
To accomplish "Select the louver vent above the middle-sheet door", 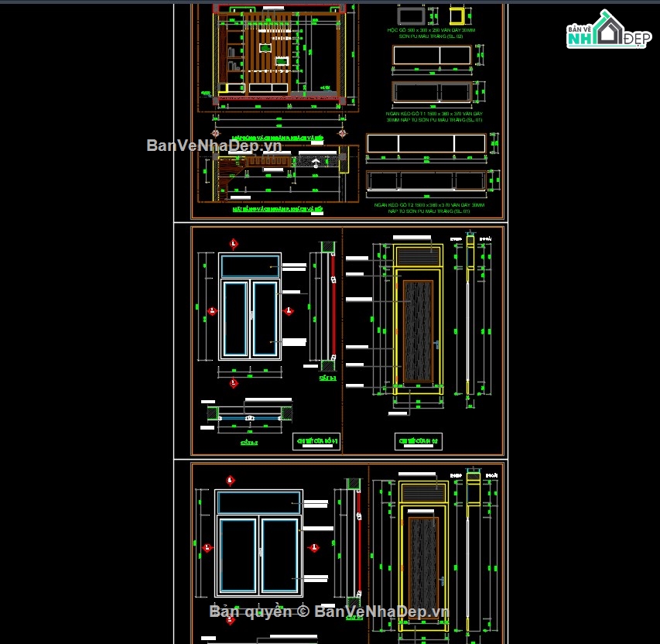I will click(419, 255).
